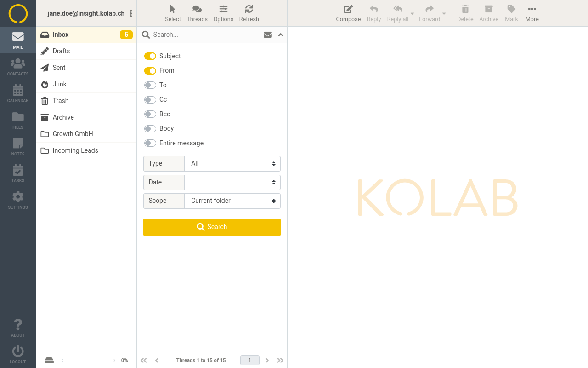The height and width of the screenshot is (368, 588).
Task: Select the Archive folder
Action: click(x=86, y=117)
